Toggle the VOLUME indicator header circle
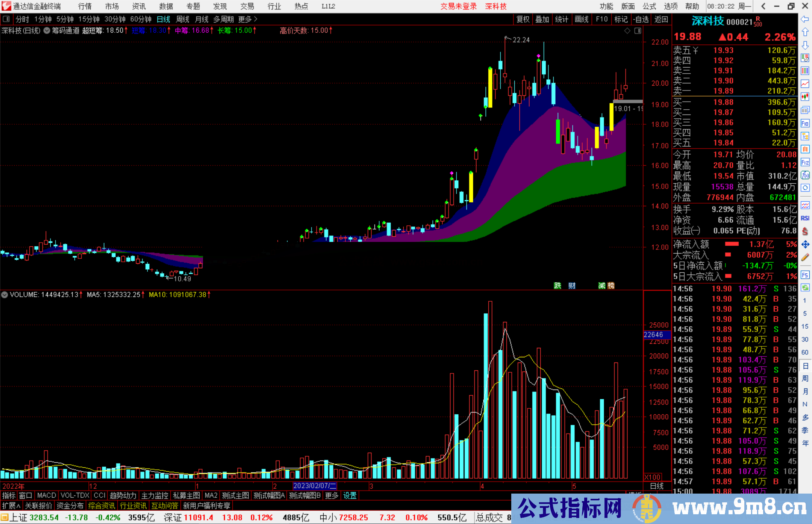Screen dimensions: 812x524 [5, 295]
